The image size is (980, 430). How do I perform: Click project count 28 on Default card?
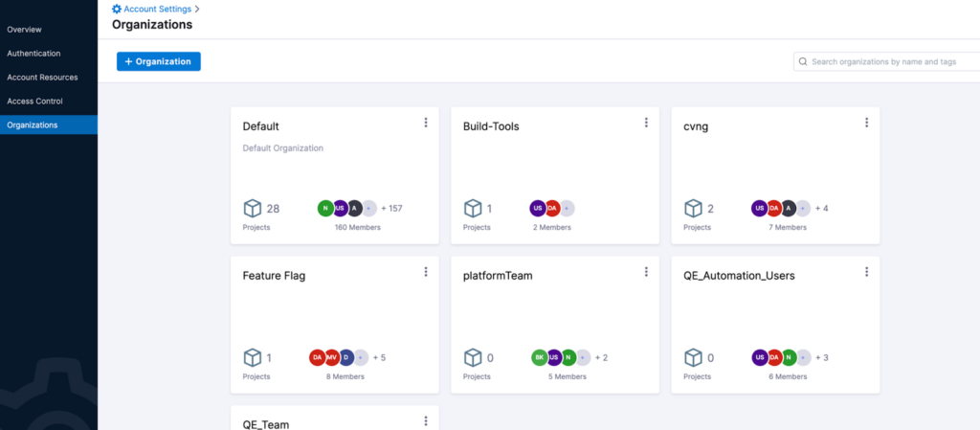tap(273, 208)
